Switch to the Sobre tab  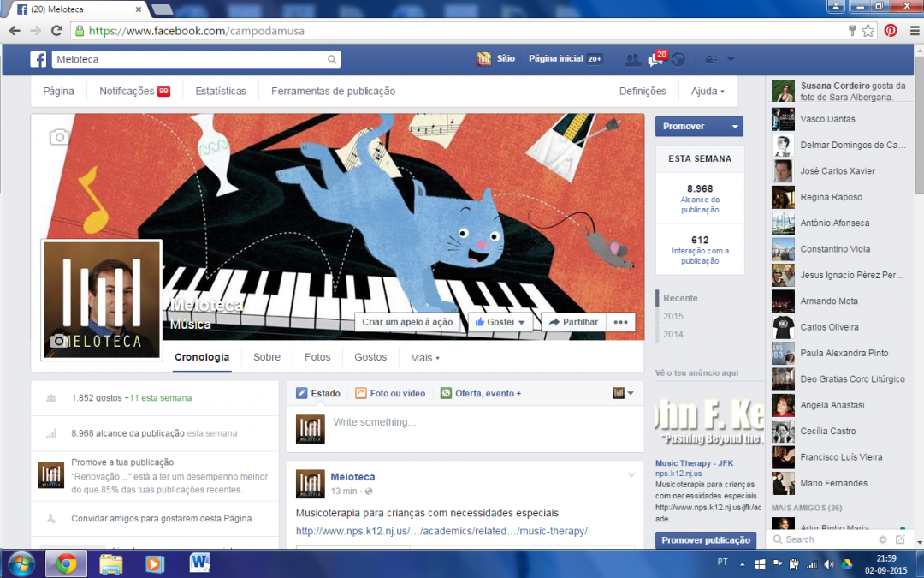click(x=266, y=357)
